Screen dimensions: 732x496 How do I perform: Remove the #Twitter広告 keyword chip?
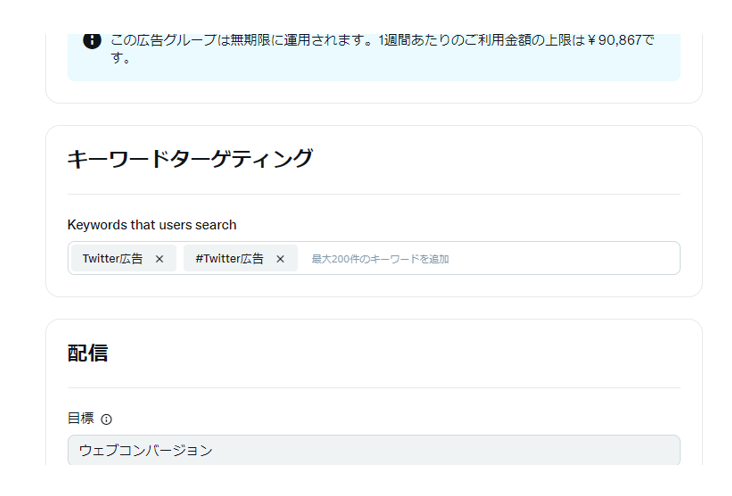point(280,259)
